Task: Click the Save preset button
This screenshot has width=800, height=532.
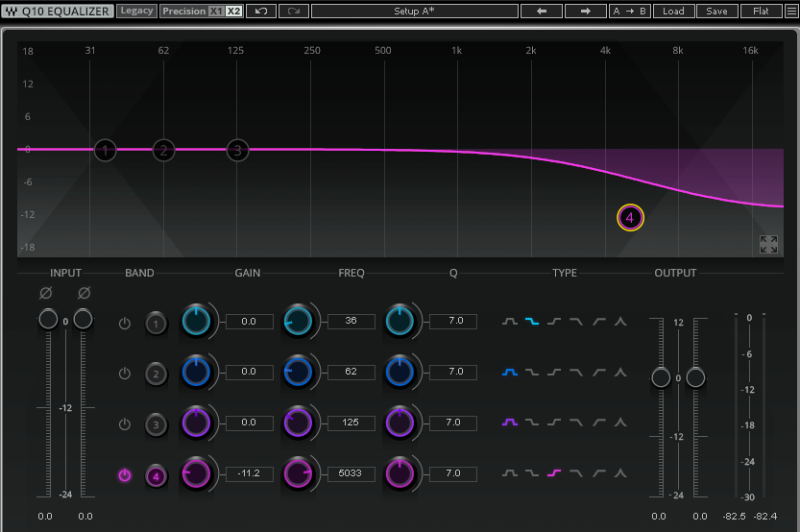Action: [x=716, y=11]
